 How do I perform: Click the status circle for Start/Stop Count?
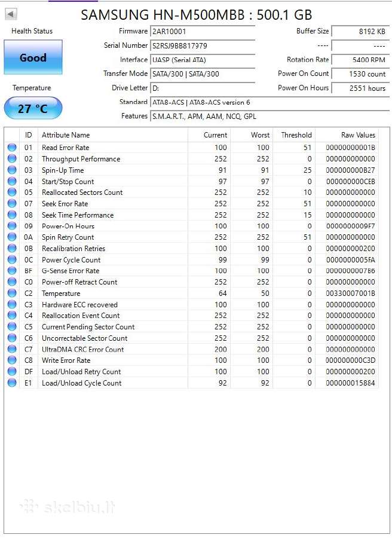[x=12, y=181]
